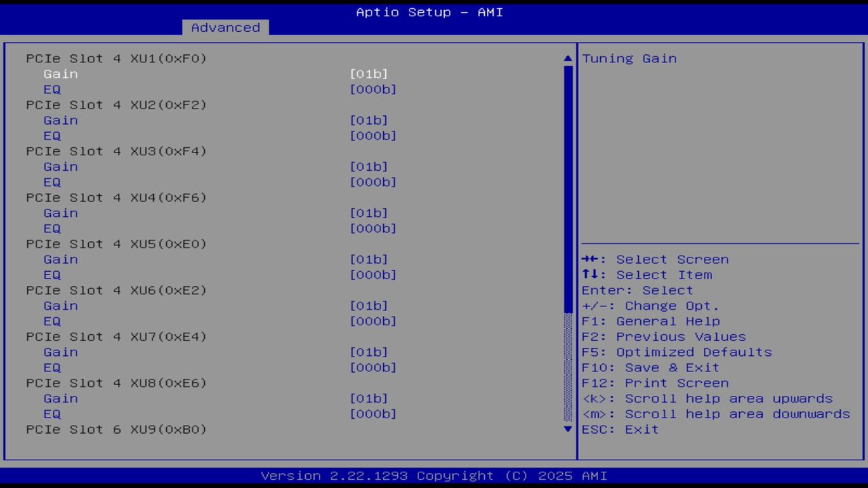Select Gain under PCIe Slot 4 XU1

click(x=60, y=74)
